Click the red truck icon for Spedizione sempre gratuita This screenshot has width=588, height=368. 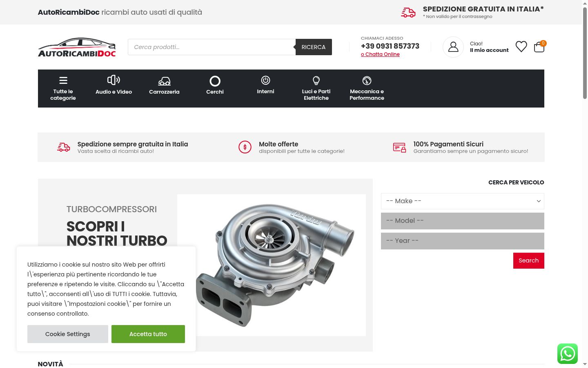coord(64,147)
